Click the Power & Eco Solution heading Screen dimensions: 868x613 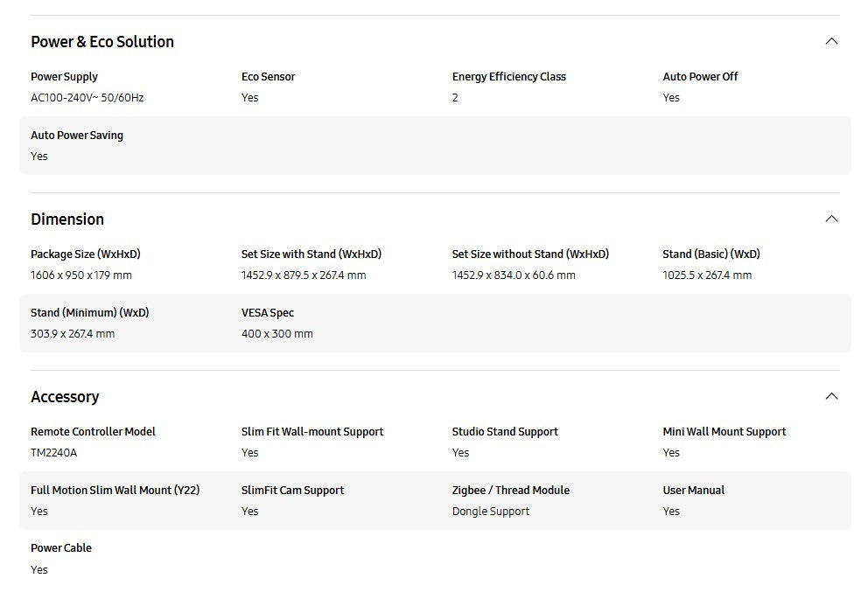coord(102,42)
